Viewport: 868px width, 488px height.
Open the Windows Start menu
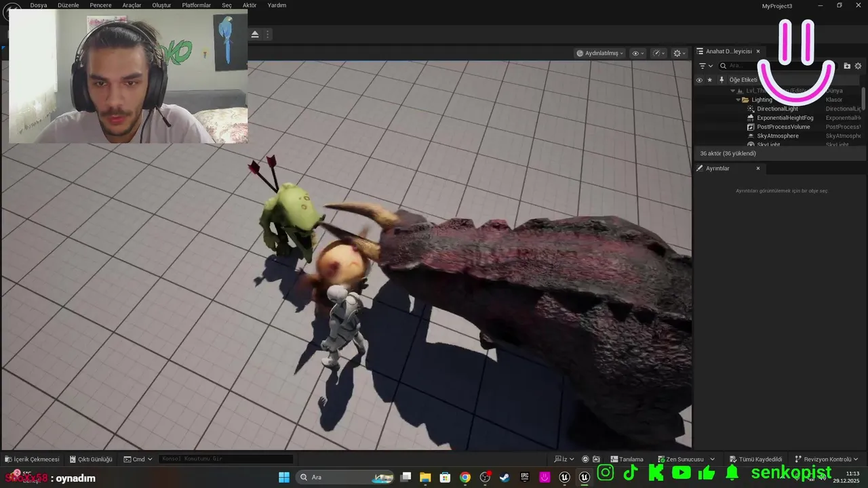click(x=284, y=477)
